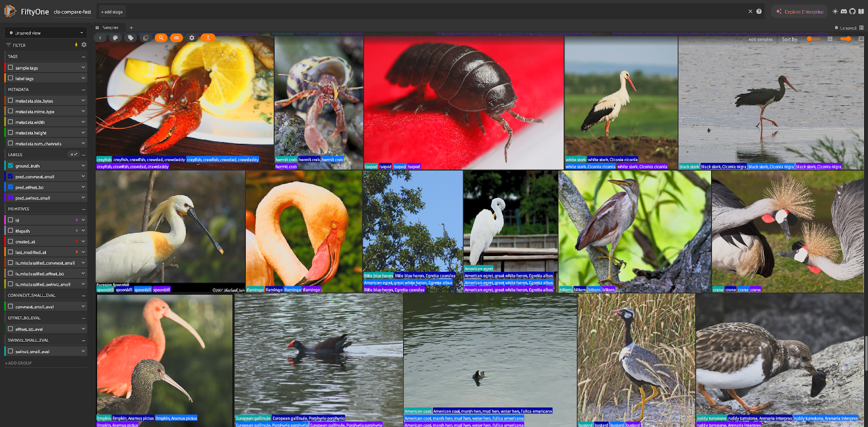Check the filepath field checkbox
Image resolution: width=868 pixels, height=427 pixels.
pos(10,231)
